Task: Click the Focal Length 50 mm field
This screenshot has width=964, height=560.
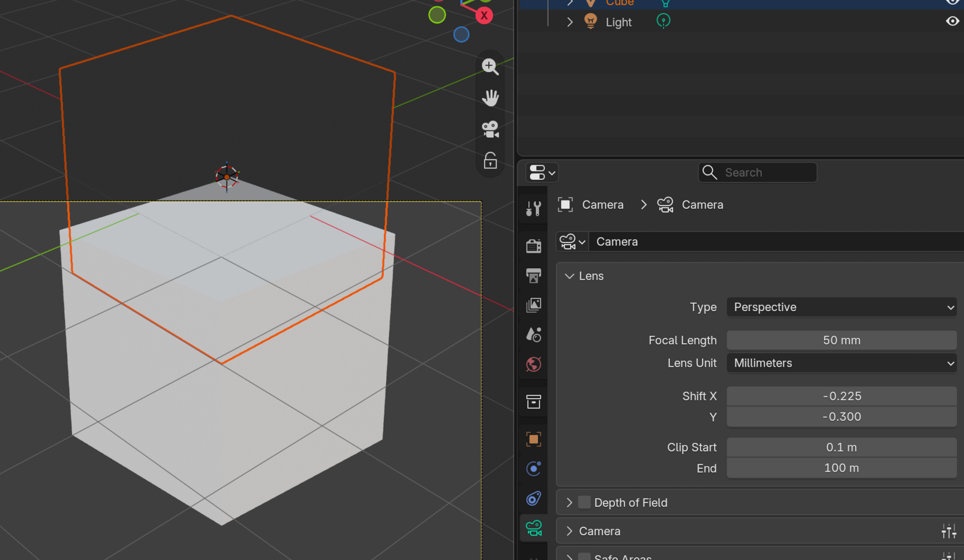Action: click(x=841, y=340)
